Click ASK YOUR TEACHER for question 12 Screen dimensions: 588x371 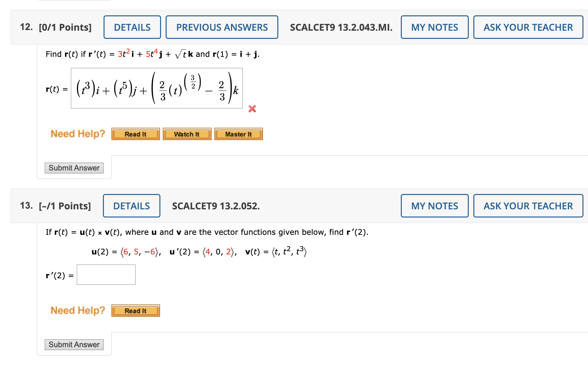coord(528,27)
